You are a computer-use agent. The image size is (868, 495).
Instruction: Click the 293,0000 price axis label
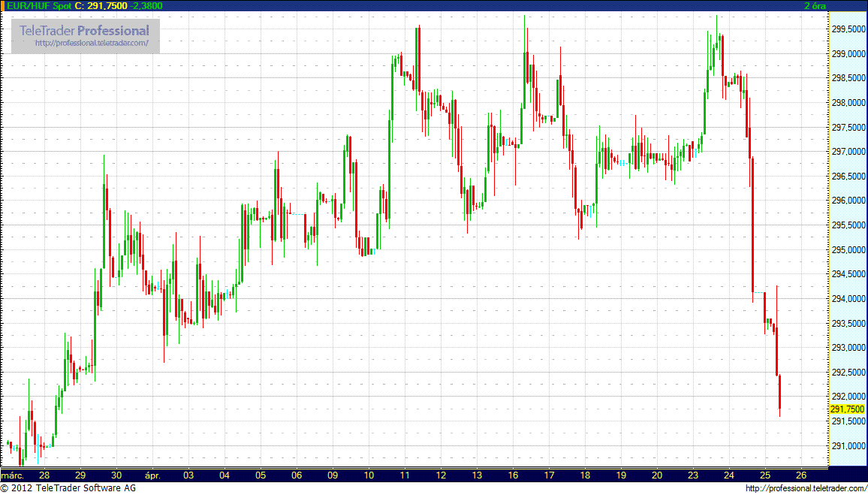[x=849, y=348]
